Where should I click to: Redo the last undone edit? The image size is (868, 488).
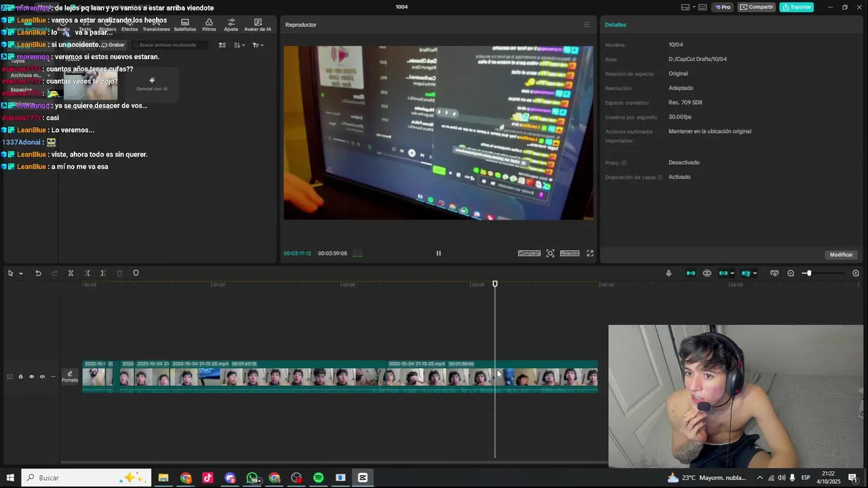pos(55,273)
